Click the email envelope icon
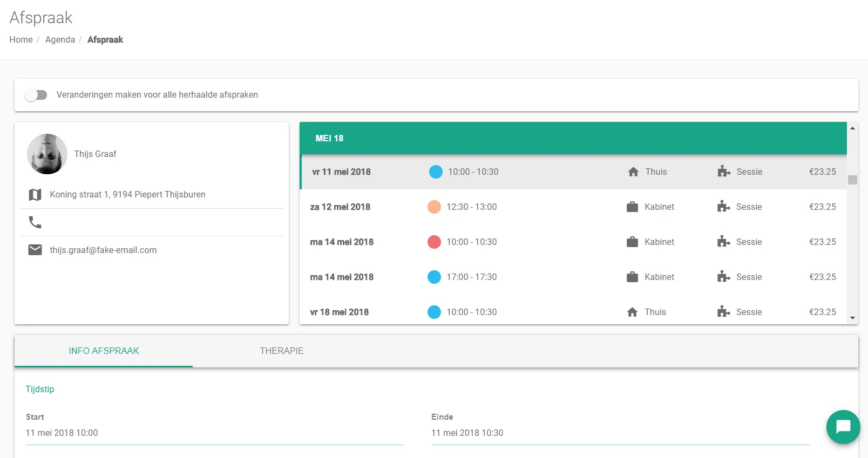This screenshot has height=458, width=868. click(35, 250)
